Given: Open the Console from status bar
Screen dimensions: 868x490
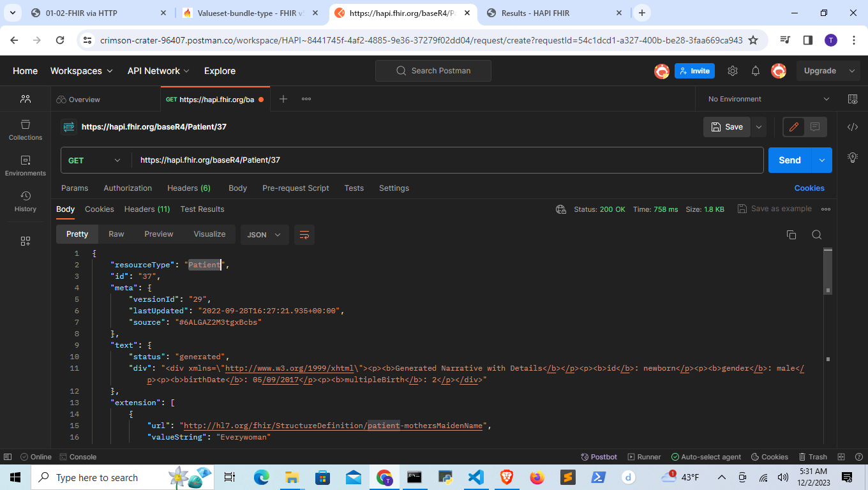Looking at the screenshot, I should point(78,457).
